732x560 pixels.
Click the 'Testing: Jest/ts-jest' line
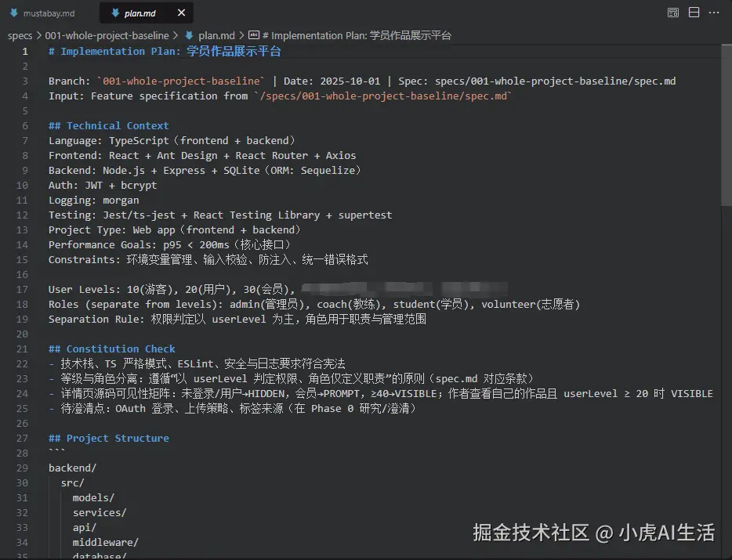(x=220, y=215)
